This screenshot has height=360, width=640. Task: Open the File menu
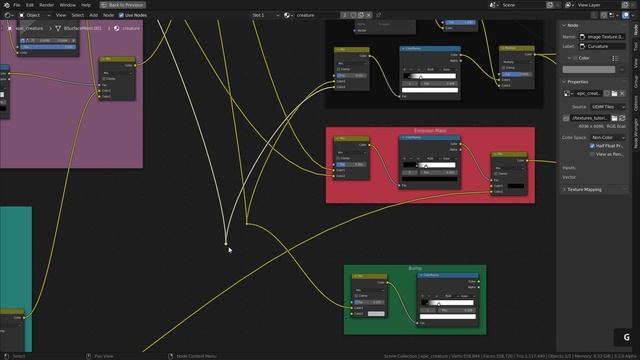point(17,5)
